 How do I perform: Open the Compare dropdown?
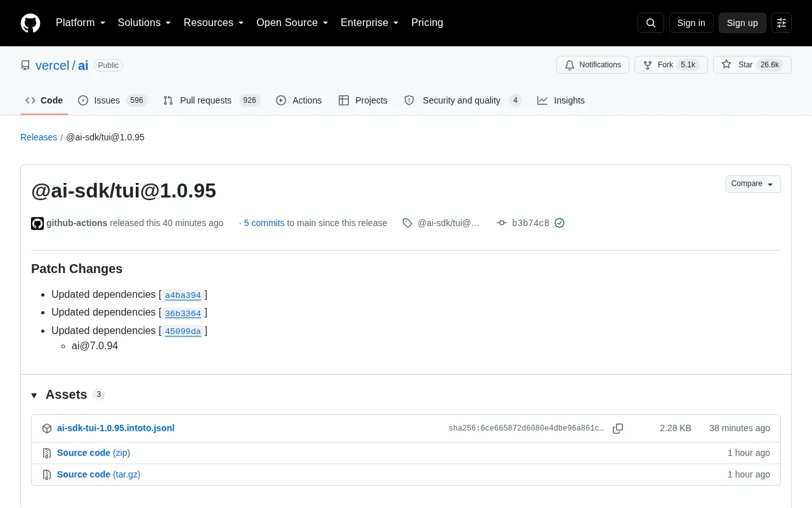click(753, 184)
